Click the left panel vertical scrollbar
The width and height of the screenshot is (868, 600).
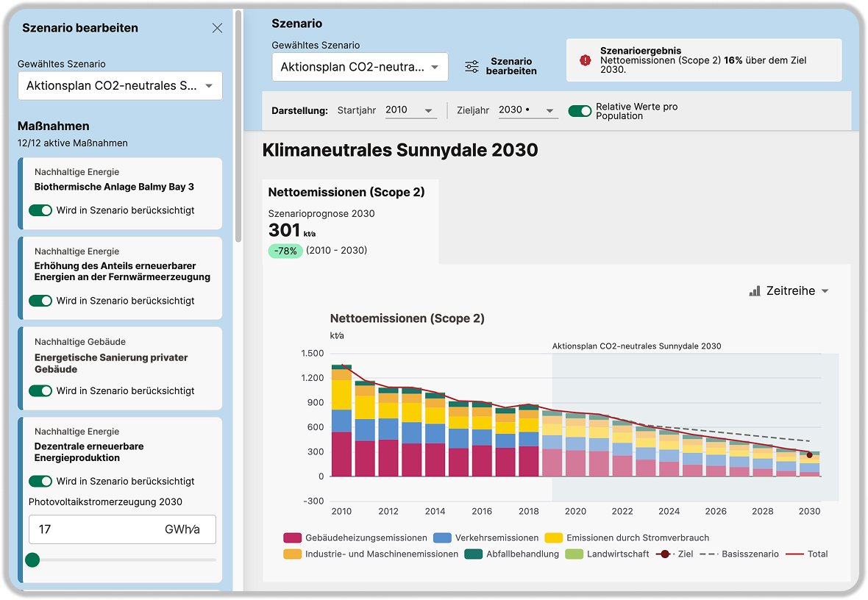coord(238,127)
